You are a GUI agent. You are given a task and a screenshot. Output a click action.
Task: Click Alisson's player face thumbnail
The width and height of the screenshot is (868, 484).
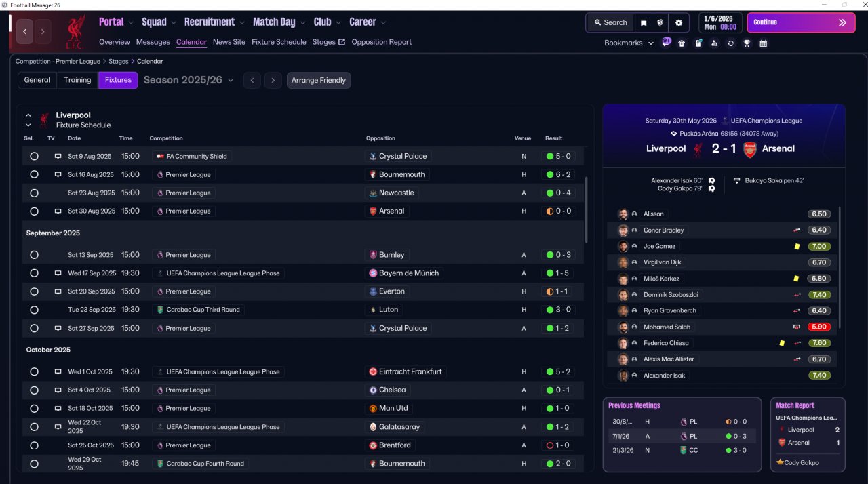click(623, 214)
